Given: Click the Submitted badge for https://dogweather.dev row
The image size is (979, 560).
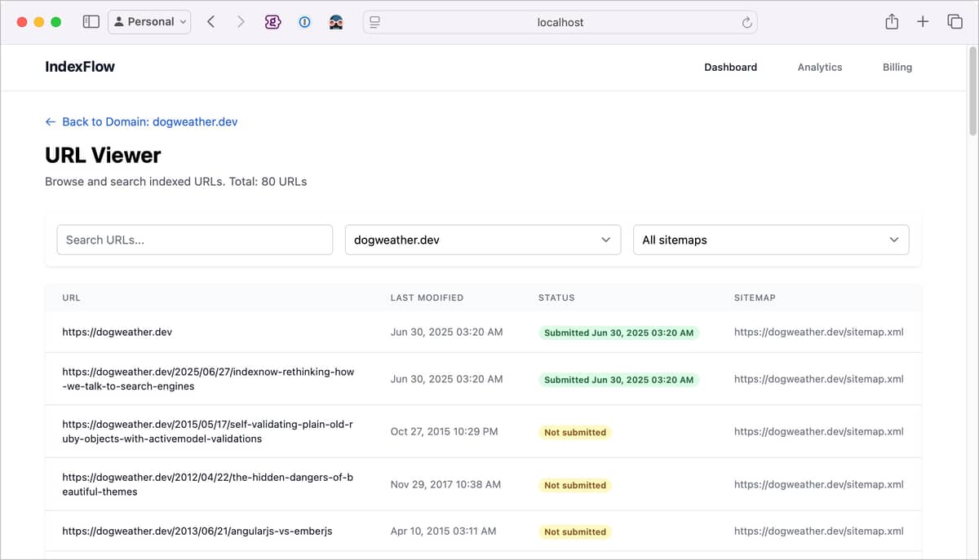Looking at the screenshot, I should pyautogui.click(x=618, y=333).
